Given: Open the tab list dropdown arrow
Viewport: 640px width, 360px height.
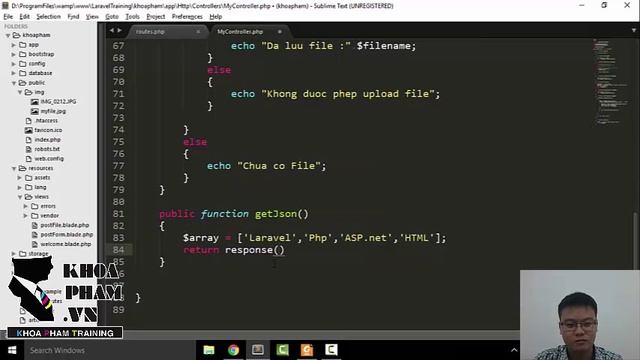Looking at the screenshot, I should pyautogui.click(x=633, y=30).
